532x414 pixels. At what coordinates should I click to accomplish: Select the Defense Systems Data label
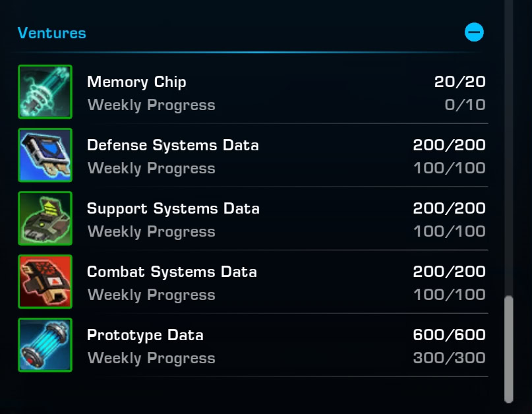click(173, 145)
